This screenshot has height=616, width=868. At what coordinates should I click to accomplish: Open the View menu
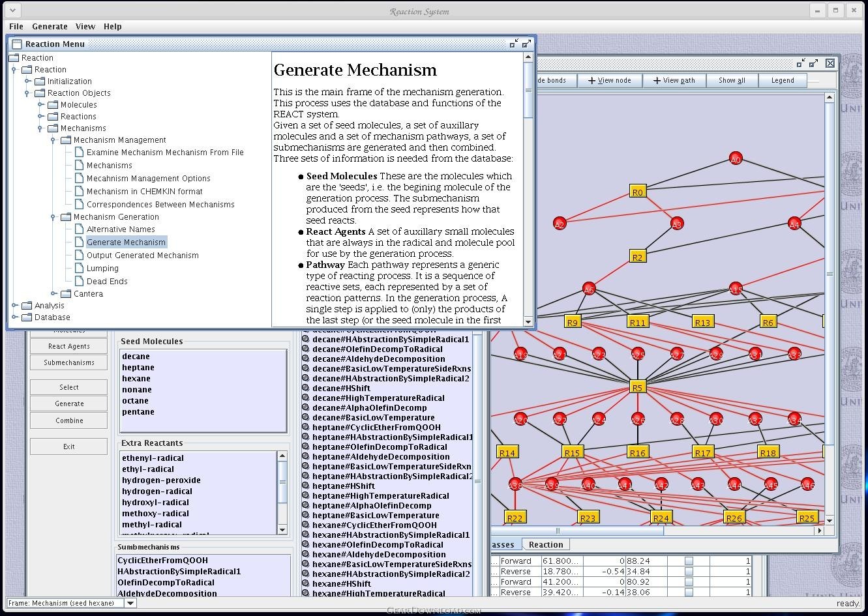tap(85, 26)
